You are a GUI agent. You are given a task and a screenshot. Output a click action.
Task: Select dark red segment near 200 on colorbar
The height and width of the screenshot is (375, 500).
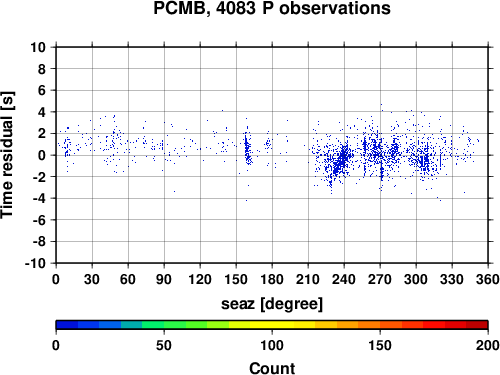click(477, 325)
